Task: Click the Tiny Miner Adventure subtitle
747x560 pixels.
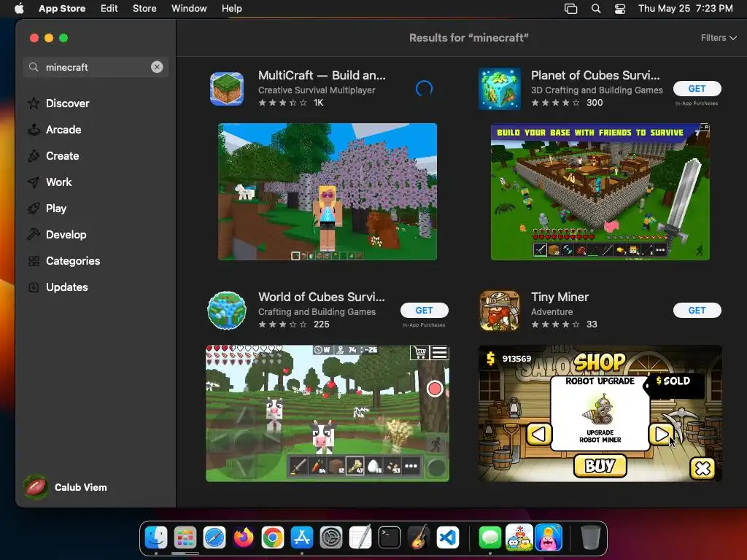Action: pos(551,312)
